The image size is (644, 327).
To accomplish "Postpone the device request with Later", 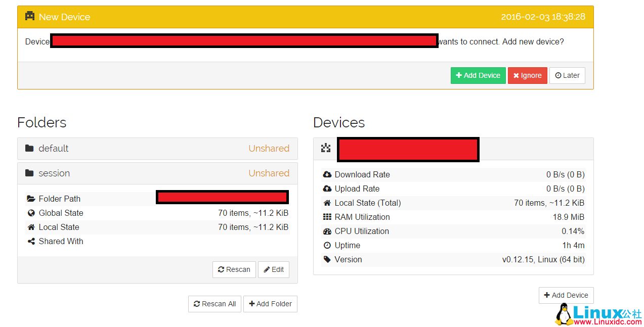I will point(567,75).
